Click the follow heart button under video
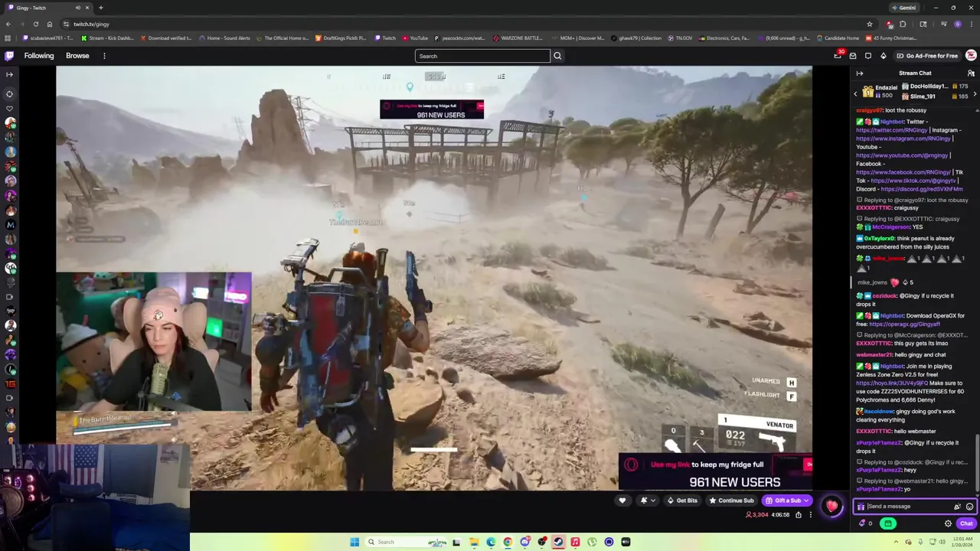The width and height of the screenshot is (980, 551). click(622, 500)
